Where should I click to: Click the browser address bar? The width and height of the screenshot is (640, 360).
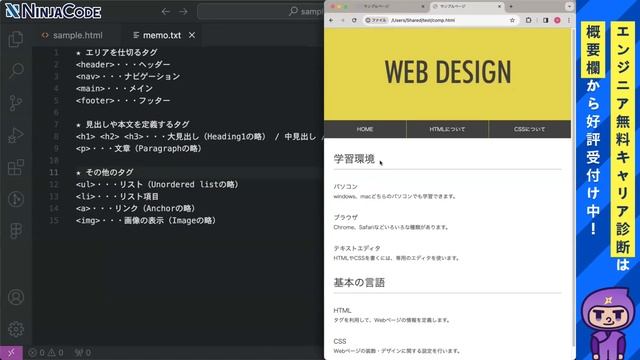(441, 20)
